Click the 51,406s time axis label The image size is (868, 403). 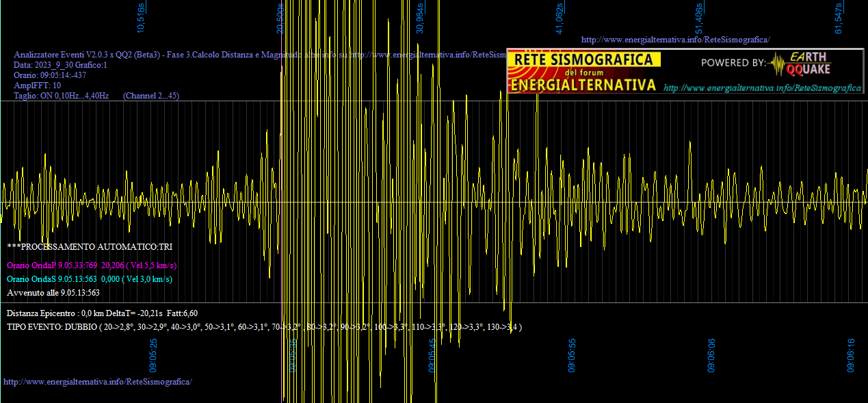point(699,18)
